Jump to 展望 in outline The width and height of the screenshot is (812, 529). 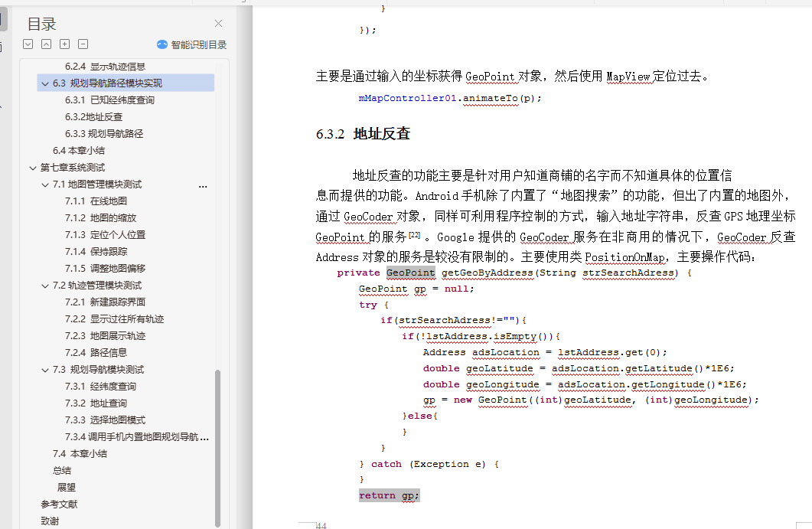pyautogui.click(x=67, y=488)
